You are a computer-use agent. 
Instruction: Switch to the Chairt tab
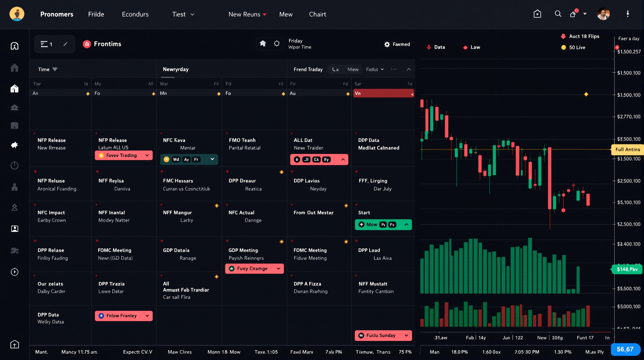(x=318, y=14)
